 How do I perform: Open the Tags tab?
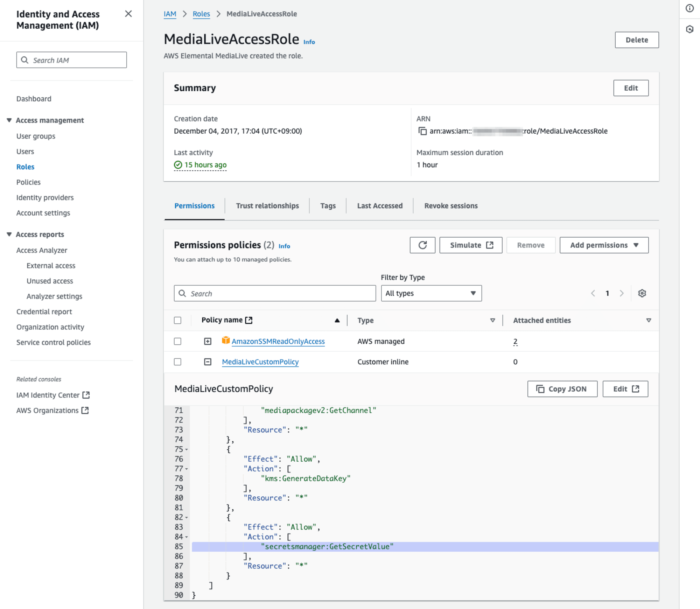click(328, 206)
